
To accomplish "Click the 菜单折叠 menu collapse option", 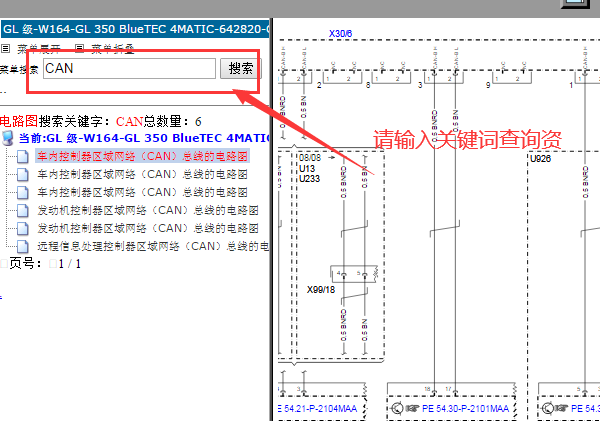I will 112,49.
